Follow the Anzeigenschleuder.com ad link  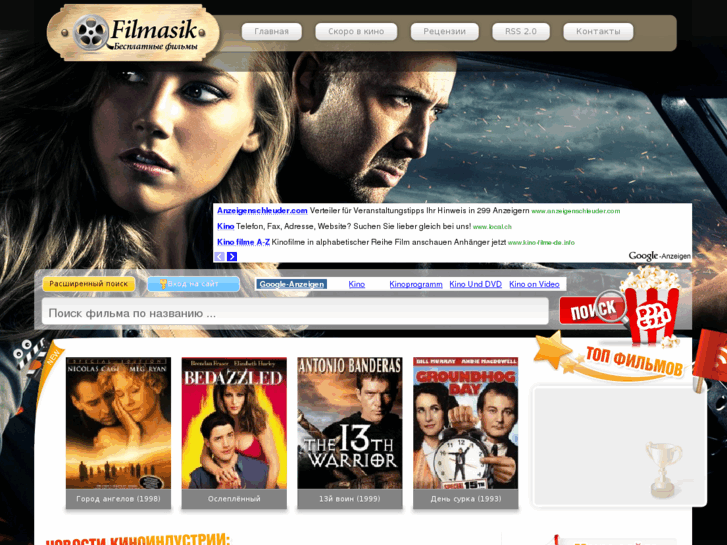262,211
